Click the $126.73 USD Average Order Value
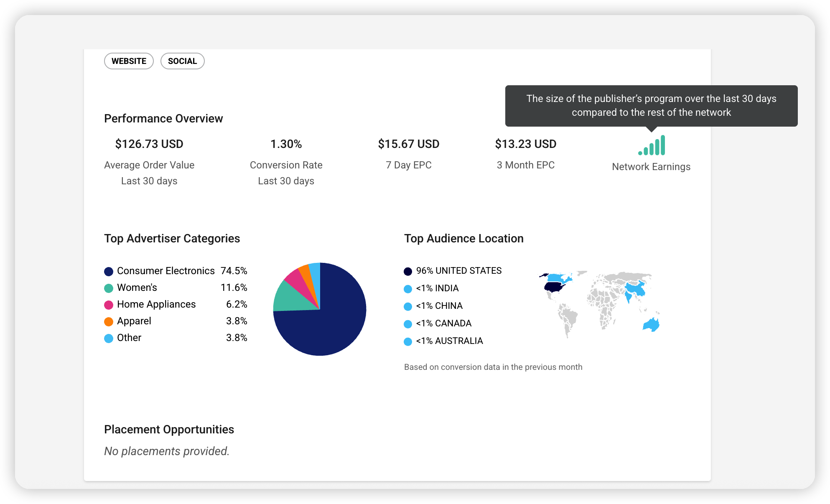The width and height of the screenshot is (830, 504). pos(149,144)
